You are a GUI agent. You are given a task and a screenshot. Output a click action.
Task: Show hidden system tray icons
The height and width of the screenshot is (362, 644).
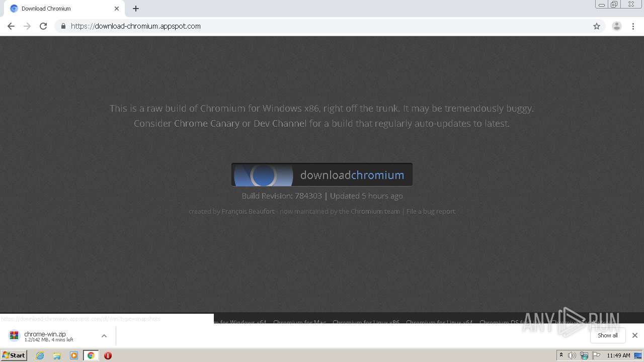[x=561, y=355]
